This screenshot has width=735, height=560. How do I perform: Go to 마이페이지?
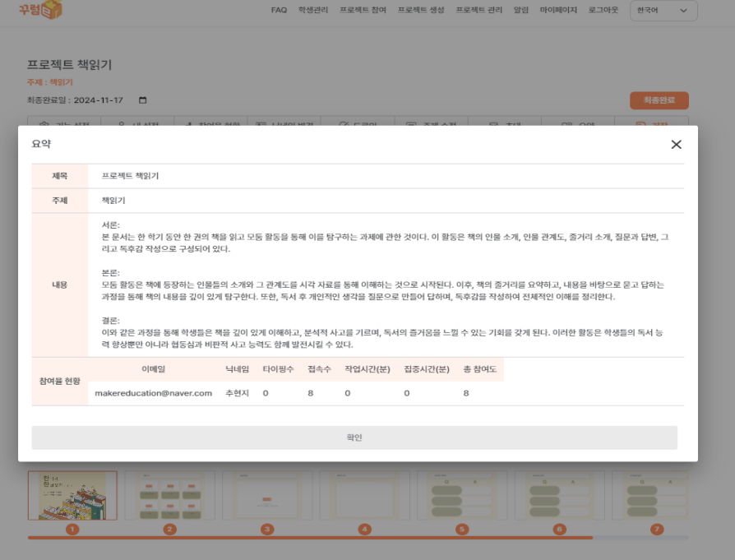pyautogui.click(x=558, y=11)
